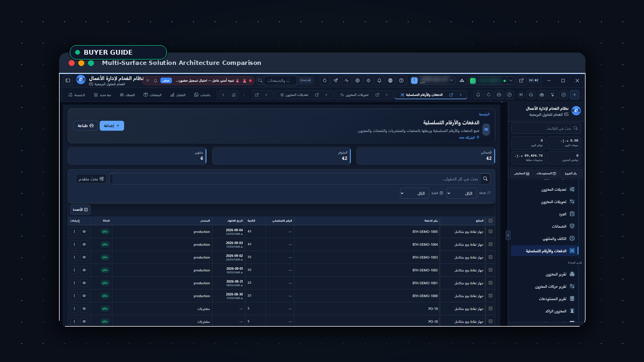The height and width of the screenshot is (362, 644).
Task: Click the الأعمدة columns button
Action: pos(80,209)
